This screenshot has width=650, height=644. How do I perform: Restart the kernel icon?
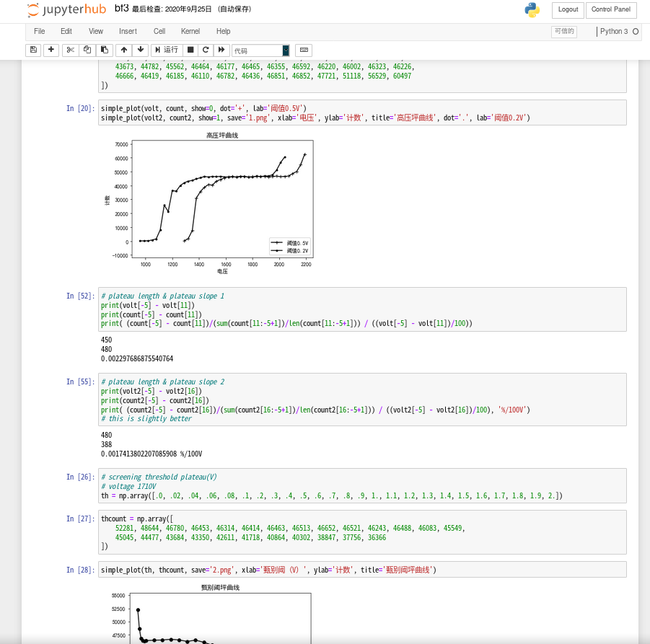click(x=206, y=50)
